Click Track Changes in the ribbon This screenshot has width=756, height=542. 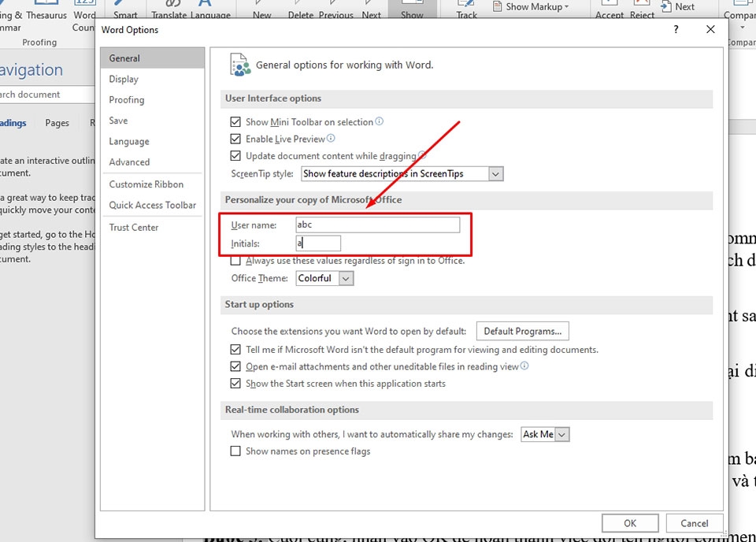coord(467,10)
